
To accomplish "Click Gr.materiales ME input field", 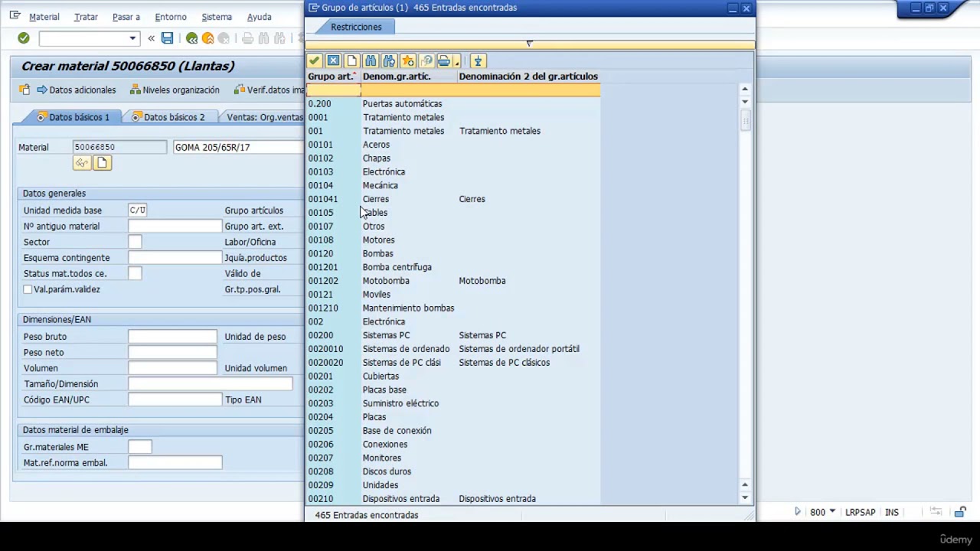I will tap(140, 447).
